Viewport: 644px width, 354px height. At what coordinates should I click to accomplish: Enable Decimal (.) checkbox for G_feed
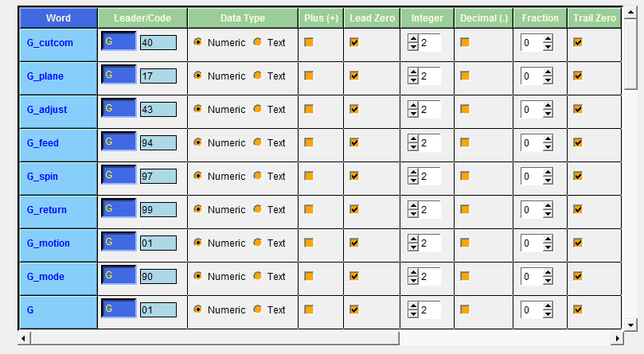coord(465,142)
